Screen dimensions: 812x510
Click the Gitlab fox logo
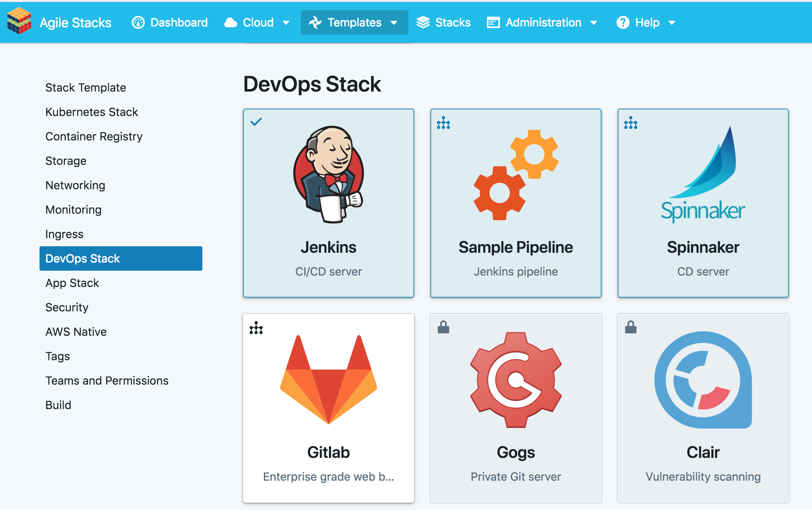[x=329, y=379]
